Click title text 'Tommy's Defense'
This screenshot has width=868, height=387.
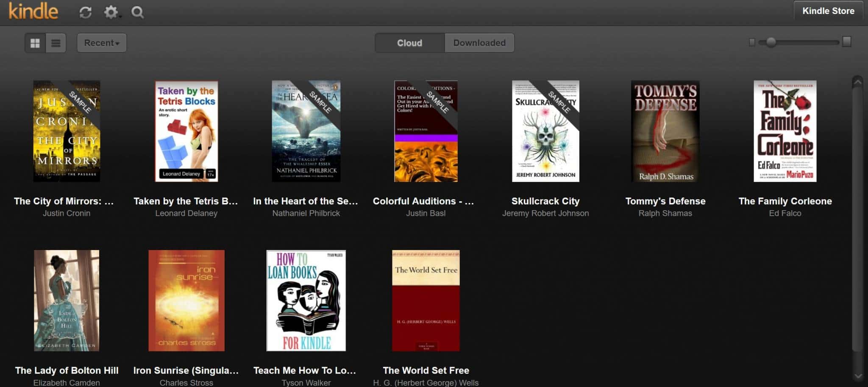(665, 201)
